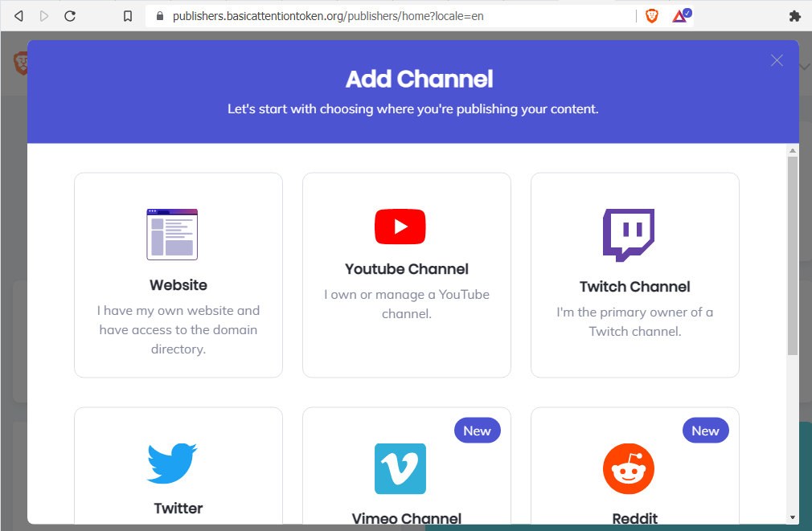
Task: Click the dialog scrollbar up arrow
Action: point(793,150)
